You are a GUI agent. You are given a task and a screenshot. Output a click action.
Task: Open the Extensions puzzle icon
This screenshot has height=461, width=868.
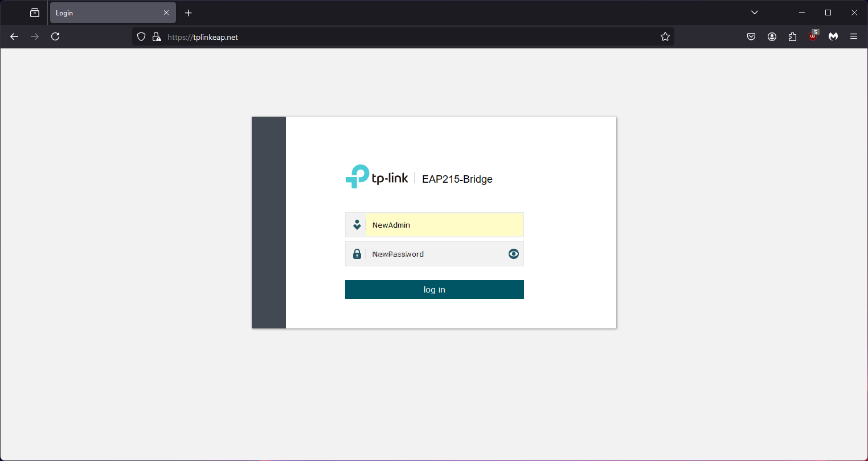coord(792,36)
